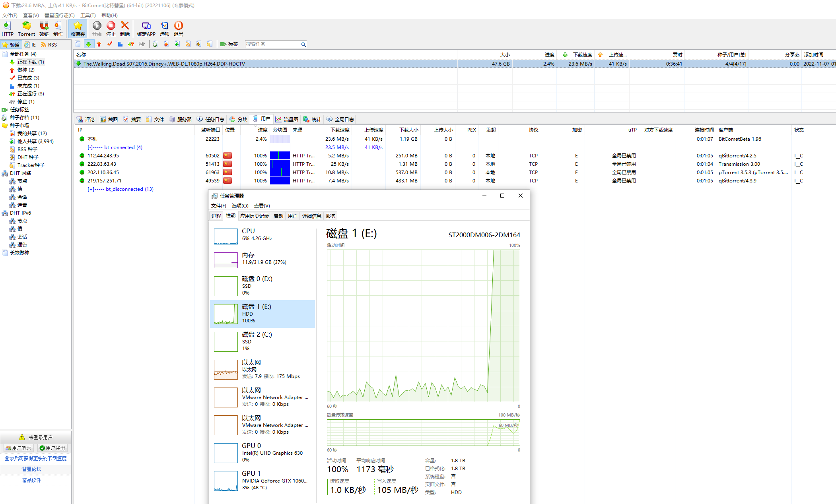Open the 工具(T) menu in BitComet
This screenshot has width=836, height=504.
pos(88,15)
